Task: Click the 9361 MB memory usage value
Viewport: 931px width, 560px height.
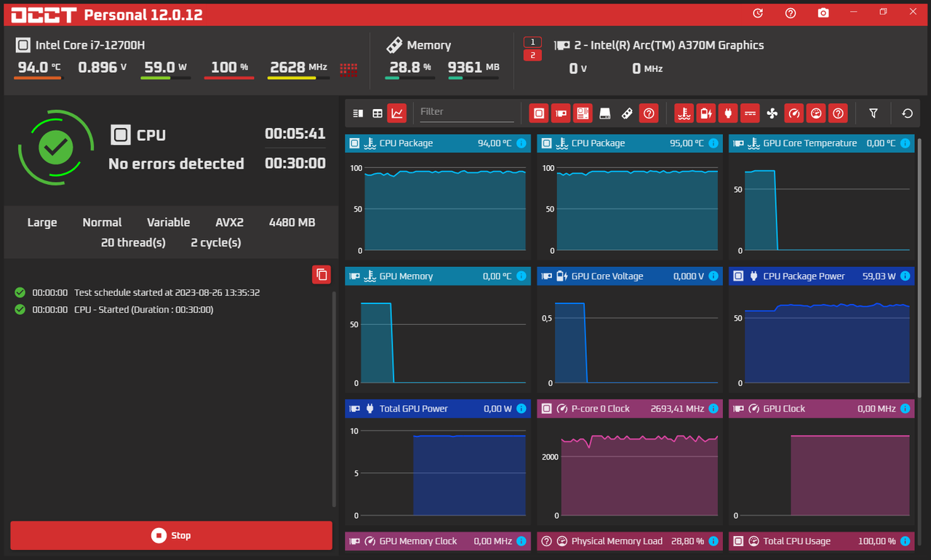Action: (x=474, y=68)
